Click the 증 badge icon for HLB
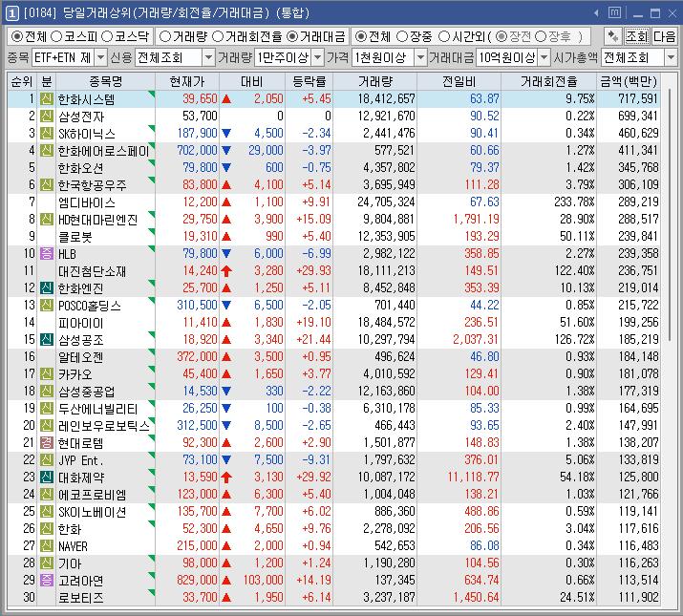683x616 pixels. point(47,253)
